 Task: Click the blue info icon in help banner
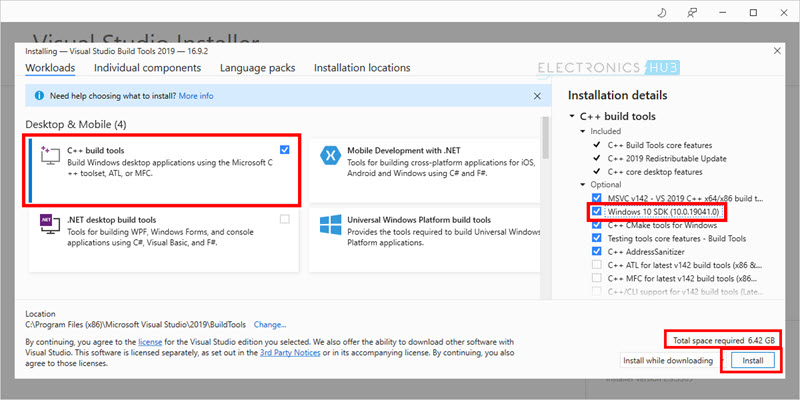pyautogui.click(x=39, y=96)
